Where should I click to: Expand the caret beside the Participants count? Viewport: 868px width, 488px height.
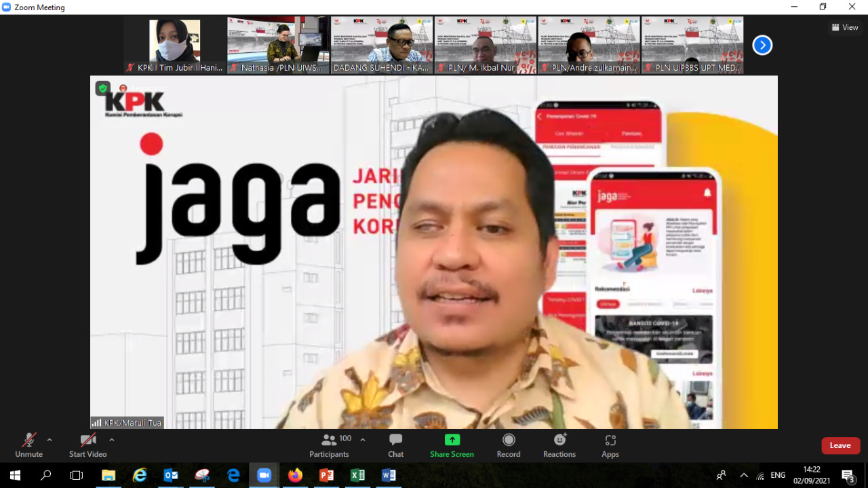[x=363, y=440]
